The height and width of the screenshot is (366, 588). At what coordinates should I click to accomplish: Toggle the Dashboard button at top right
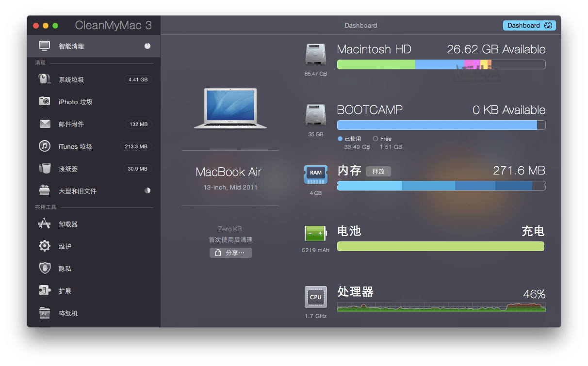(x=529, y=26)
